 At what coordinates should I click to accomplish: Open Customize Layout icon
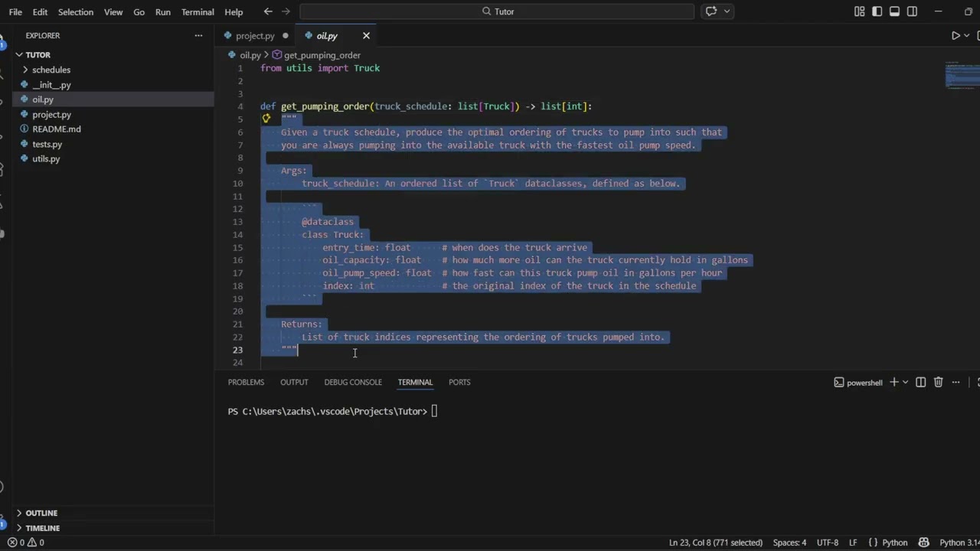(860, 11)
